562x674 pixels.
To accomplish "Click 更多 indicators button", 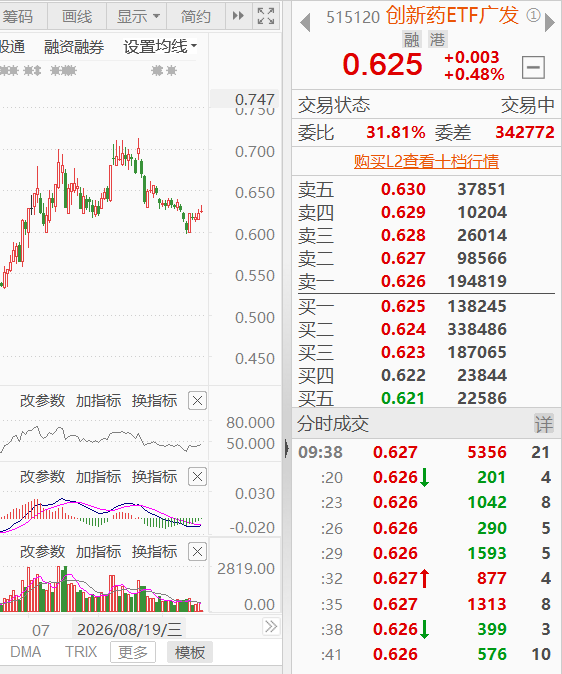I will click(132, 653).
